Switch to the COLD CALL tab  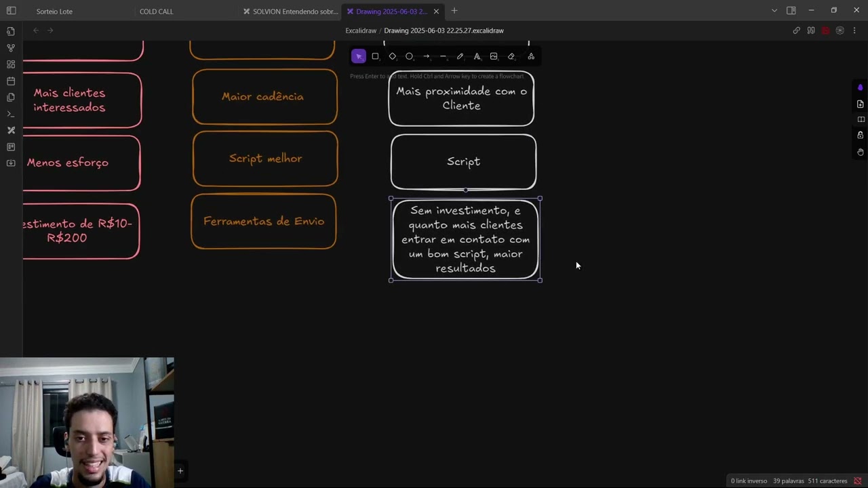coord(157,12)
